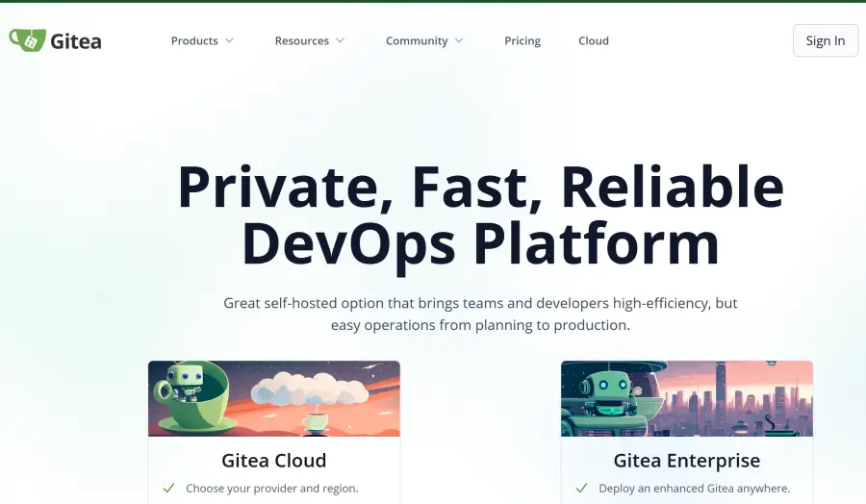Select the Gitea Enterprise card title

[x=687, y=461]
